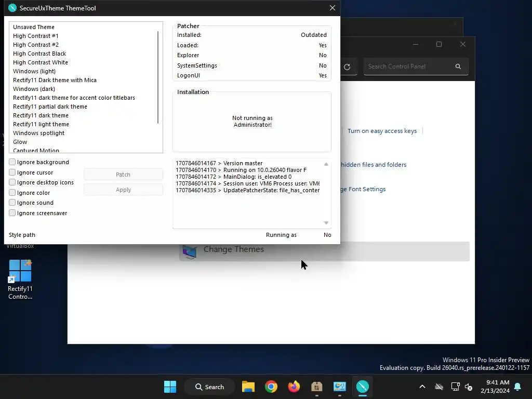532x399 pixels.
Task: Click the Control Panel search magnifier icon
Action: (x=458, y=66)
